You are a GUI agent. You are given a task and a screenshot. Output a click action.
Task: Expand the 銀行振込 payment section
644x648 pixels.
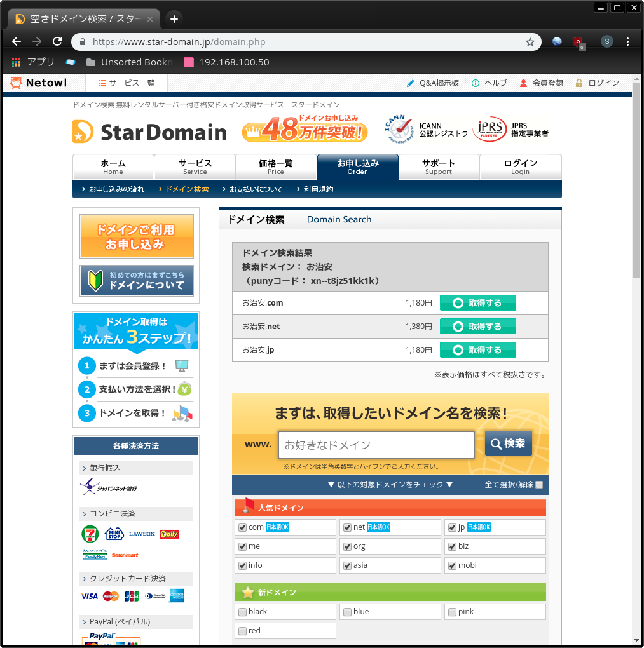(x=136, y=468)
